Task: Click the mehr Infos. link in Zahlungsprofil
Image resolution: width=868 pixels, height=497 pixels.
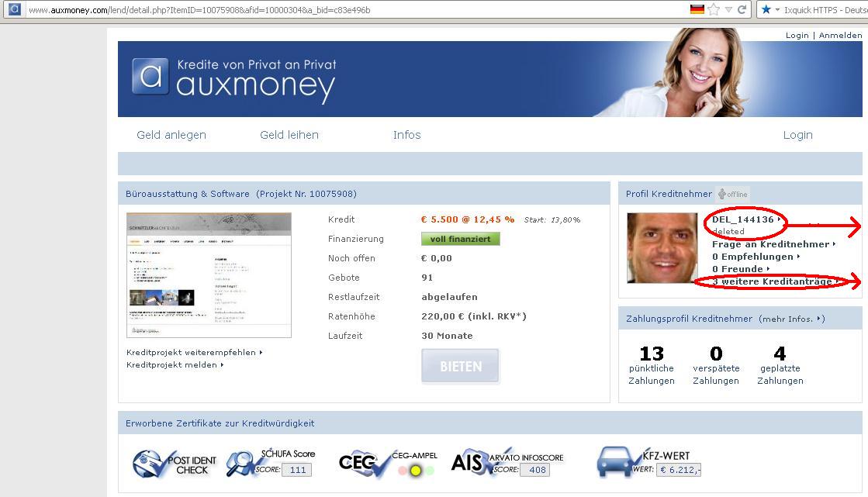Action: click(x=792, y=319)
